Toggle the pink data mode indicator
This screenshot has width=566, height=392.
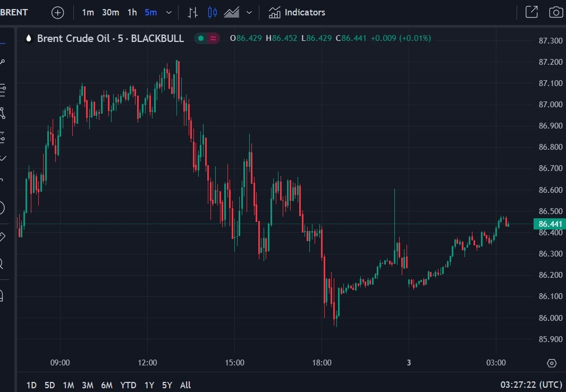[213, 38]
